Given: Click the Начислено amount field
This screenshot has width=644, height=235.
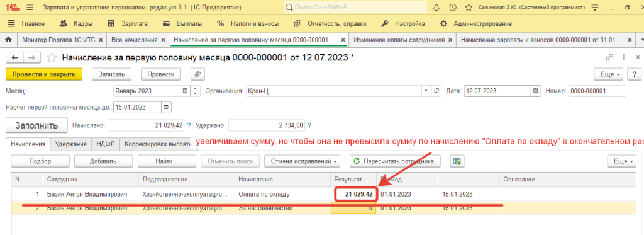Looking at the screenshot, I should pos(146,125).
